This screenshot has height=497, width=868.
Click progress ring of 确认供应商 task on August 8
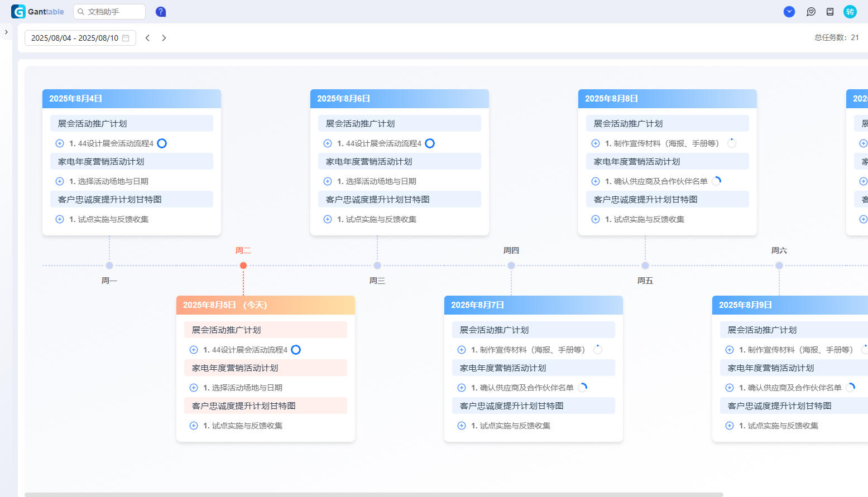click(717, 181)
